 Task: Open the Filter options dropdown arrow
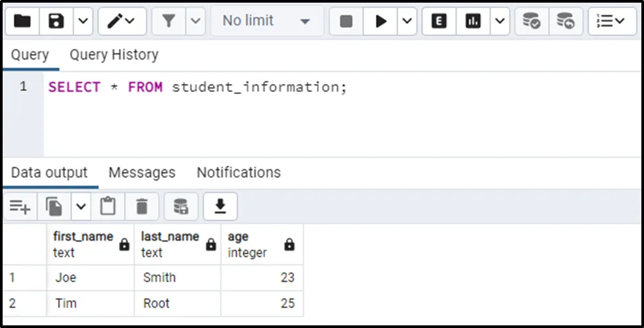pyautogui.click(x=195, y=21)
